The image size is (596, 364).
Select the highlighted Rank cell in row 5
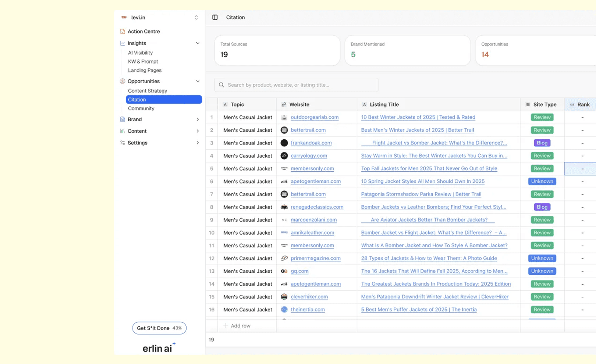(x=581, y=169)
